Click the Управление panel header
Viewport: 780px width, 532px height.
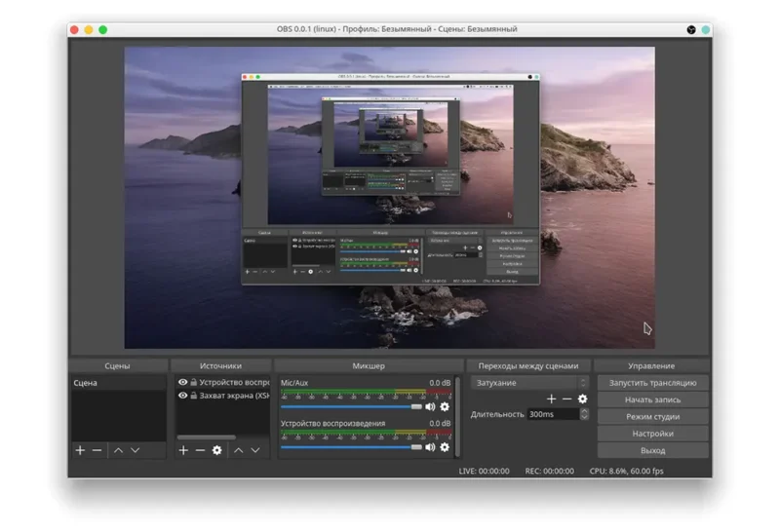coord(651,366)
